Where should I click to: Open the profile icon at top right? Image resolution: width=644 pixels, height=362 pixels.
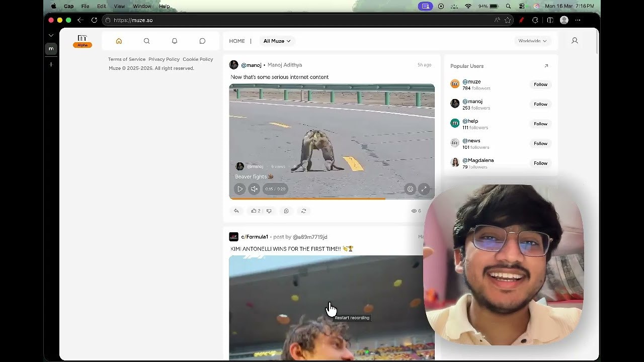click(x=575, y=41)
